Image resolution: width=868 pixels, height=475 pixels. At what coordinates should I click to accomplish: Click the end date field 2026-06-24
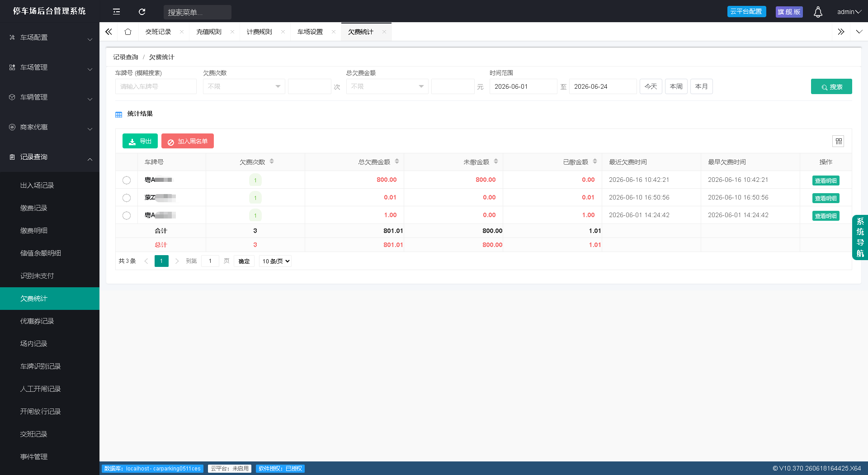603,86
